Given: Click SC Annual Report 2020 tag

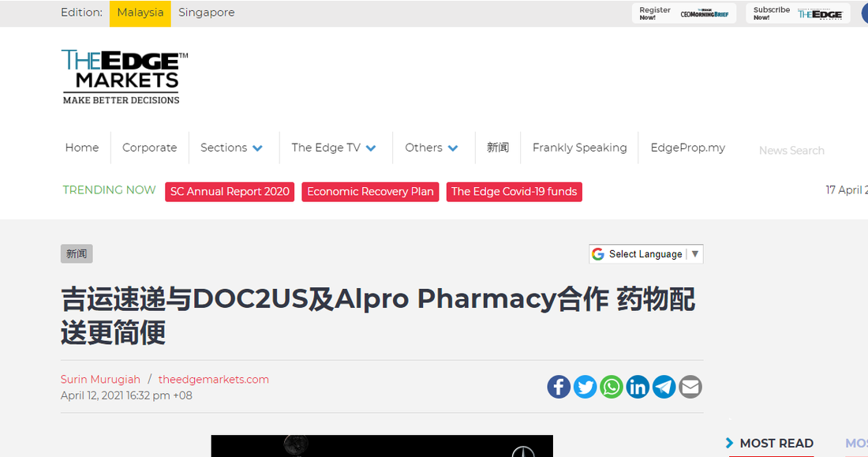Looking at the screenshot, I should click(x=230, y=192).
